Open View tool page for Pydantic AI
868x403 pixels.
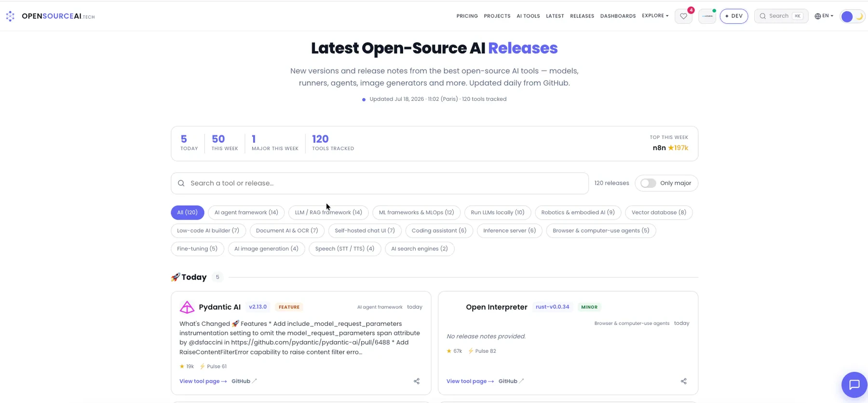click(x=203, y=381)
